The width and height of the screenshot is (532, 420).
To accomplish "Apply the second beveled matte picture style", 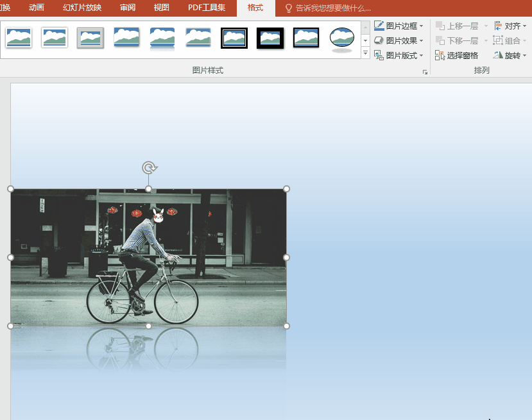I will (55, 38).
